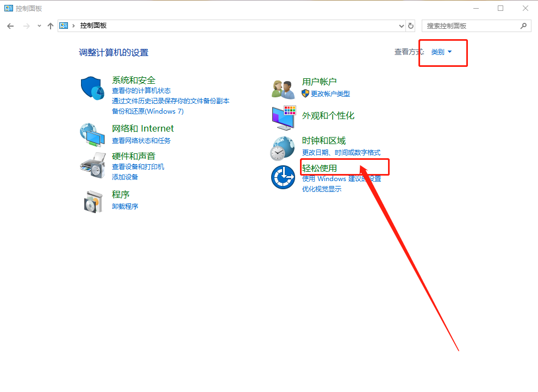Click the System and Security shield icon

pyautogui.click(x=92, y=88)
